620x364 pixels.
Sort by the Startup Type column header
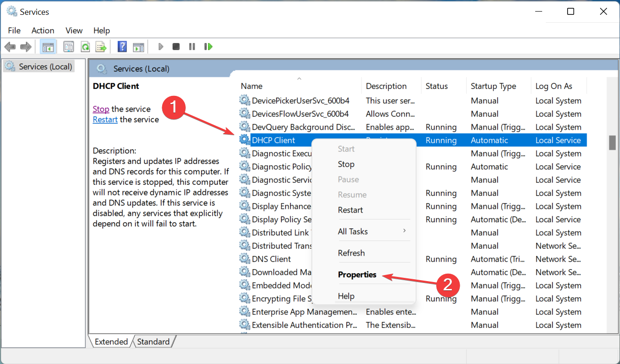click(493, 86)
